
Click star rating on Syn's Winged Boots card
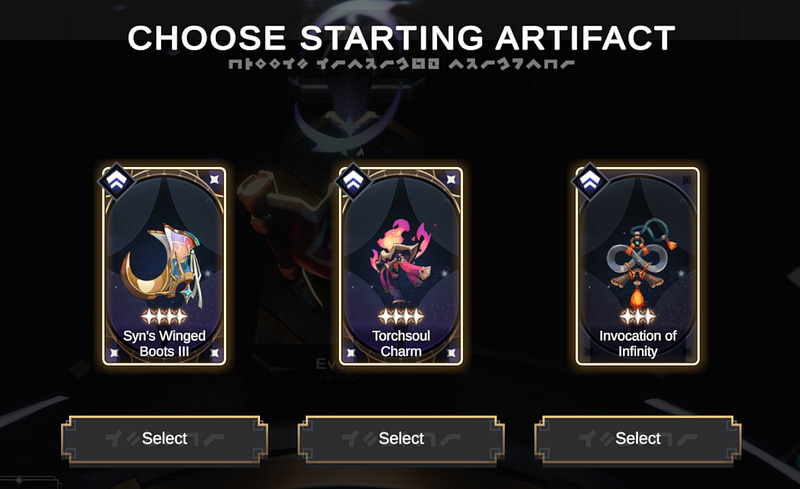point(164,316)
